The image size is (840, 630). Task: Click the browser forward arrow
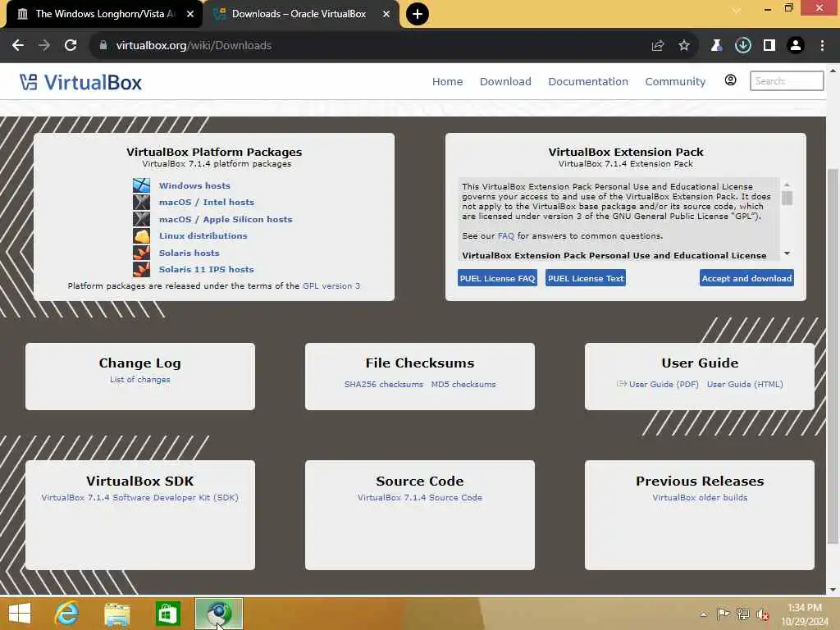(44, 46)
